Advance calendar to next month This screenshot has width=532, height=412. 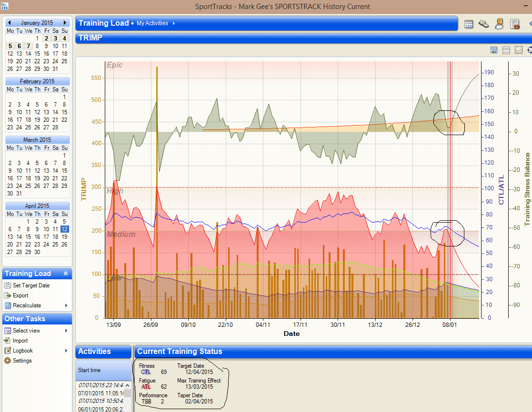[x=65, y=23]
